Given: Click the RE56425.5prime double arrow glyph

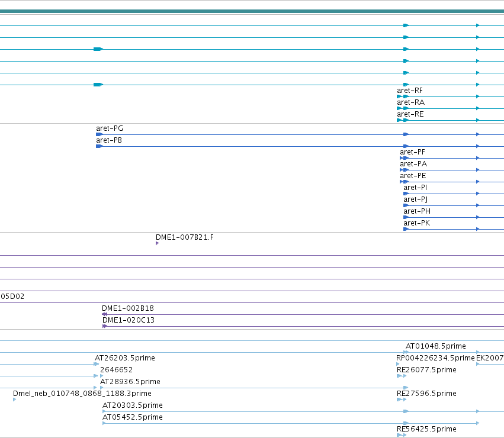Looking at the screenshot, I should tap(402, 435).
